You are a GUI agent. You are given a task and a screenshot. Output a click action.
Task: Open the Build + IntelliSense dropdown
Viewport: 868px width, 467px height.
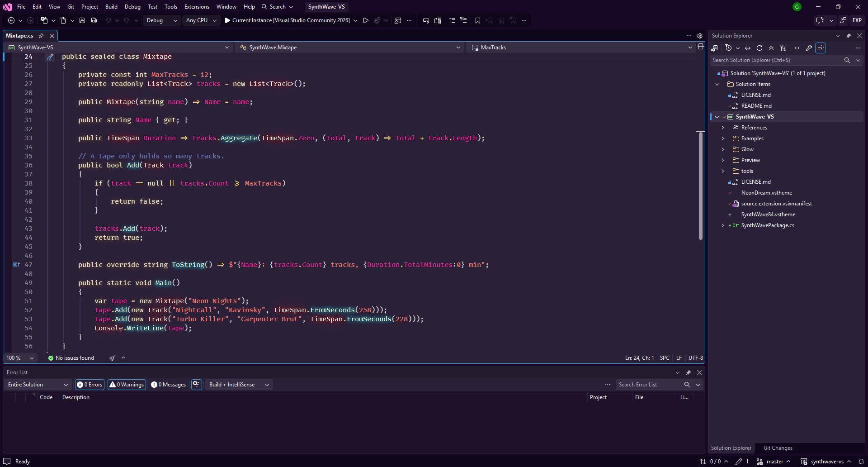pos(239,385)
